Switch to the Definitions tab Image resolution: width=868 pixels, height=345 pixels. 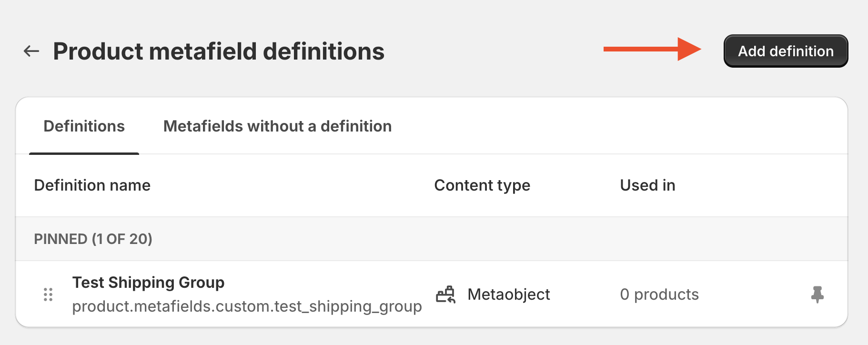pyautogui.click(x=84, y=126)
